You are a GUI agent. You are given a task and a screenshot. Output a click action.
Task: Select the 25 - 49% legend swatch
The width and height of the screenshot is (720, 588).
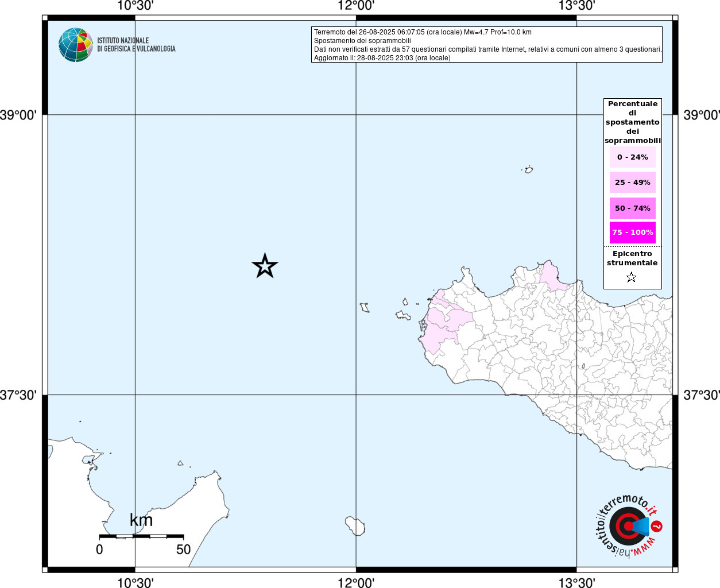tap(632, 183)
